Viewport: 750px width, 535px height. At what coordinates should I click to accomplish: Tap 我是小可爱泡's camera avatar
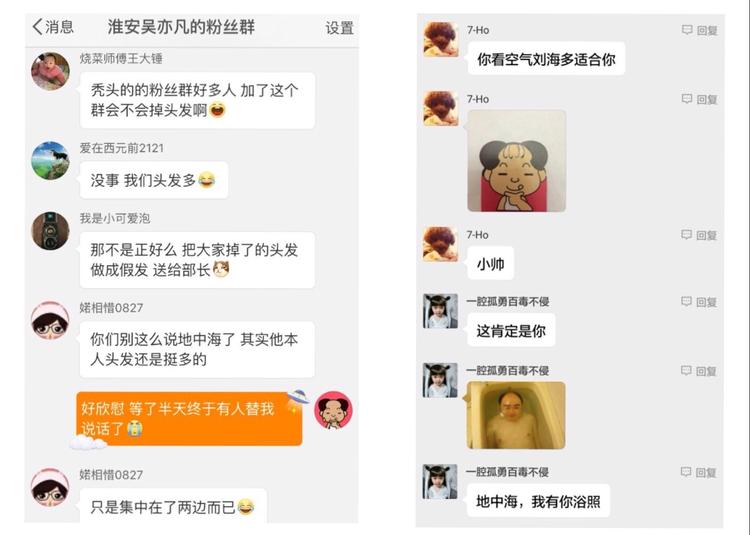coord(50,231)
